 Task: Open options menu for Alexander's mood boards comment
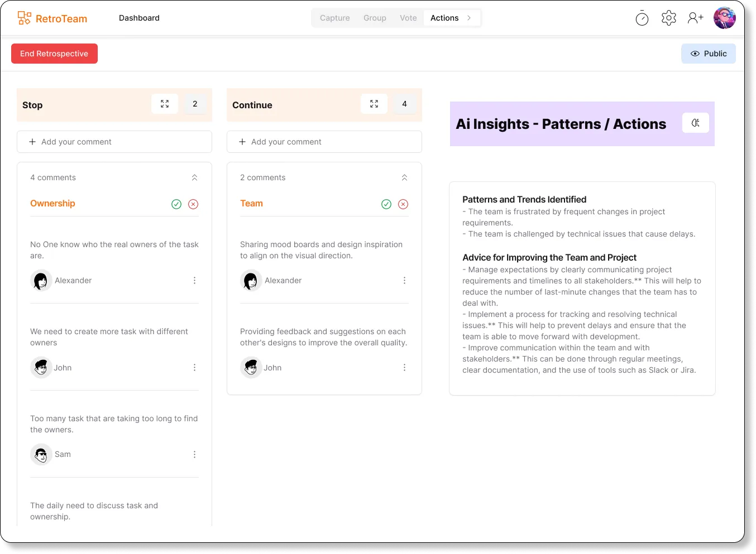[x=404, y=281]
